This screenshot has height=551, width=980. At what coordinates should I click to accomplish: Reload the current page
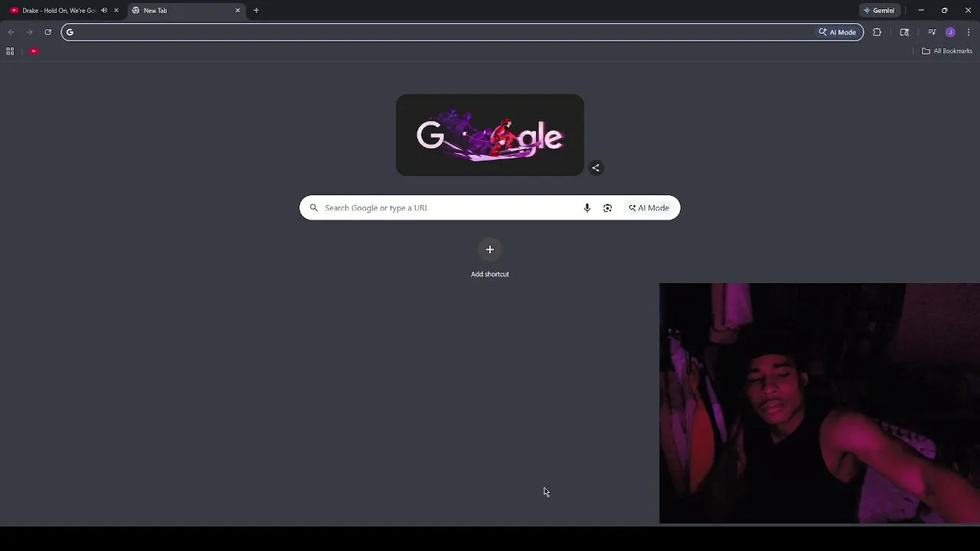coord(47,32)
